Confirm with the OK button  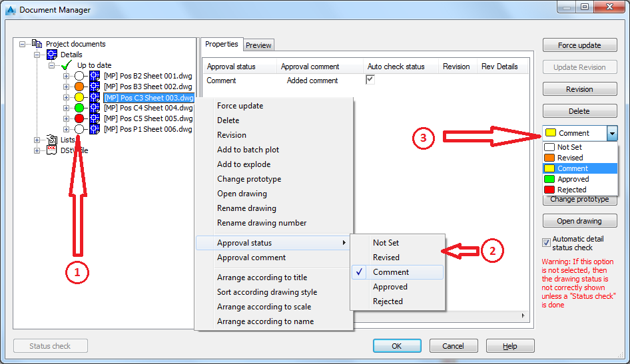click(x=397, y=346)
